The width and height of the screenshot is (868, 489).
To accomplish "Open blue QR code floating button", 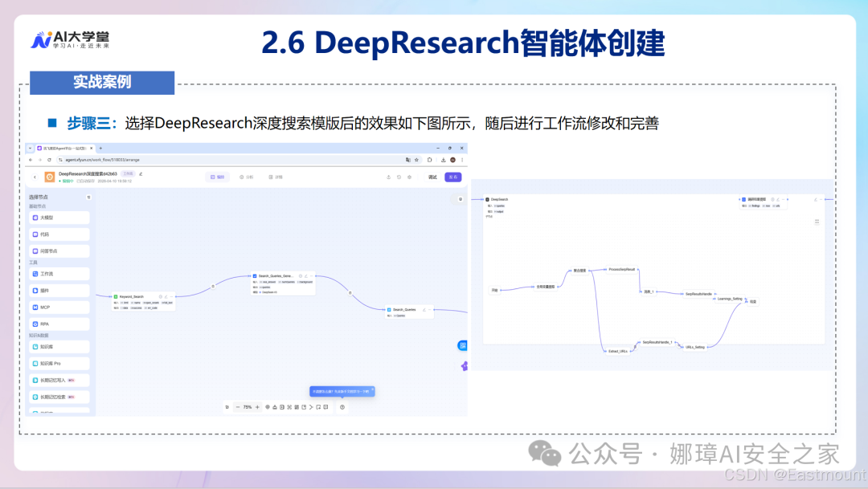I will (x=463, y=346).
